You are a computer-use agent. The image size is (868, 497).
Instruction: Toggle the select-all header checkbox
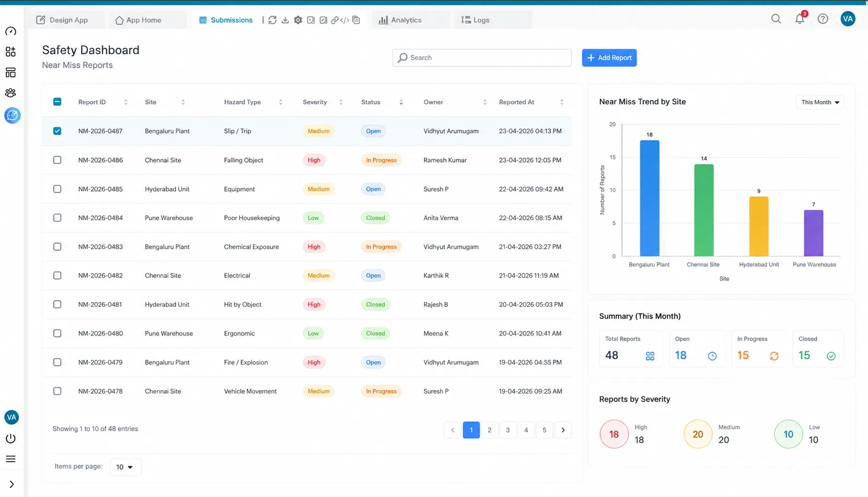pos(57,102)
